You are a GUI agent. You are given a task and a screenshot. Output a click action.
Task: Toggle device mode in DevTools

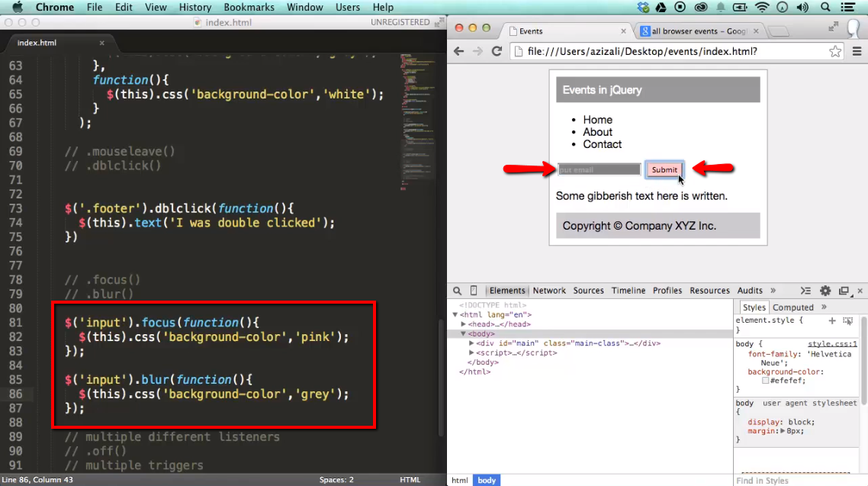point(474,291)
